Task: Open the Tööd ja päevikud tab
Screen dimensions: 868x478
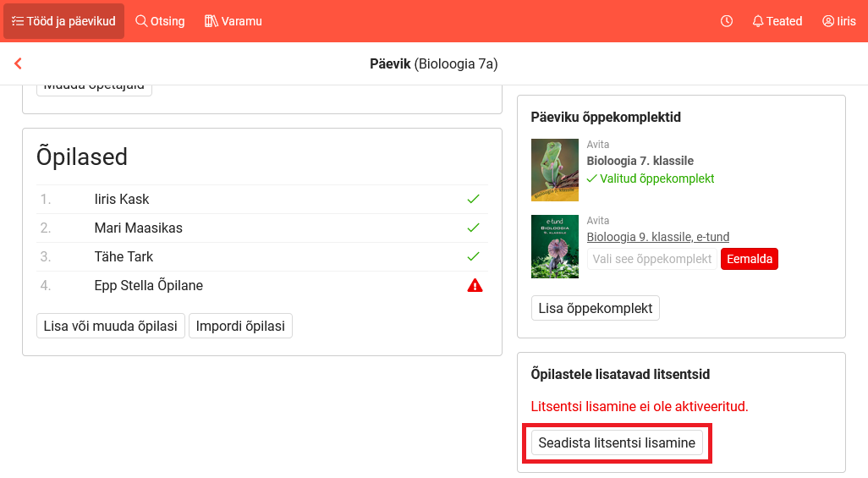Action: (63, 21)
